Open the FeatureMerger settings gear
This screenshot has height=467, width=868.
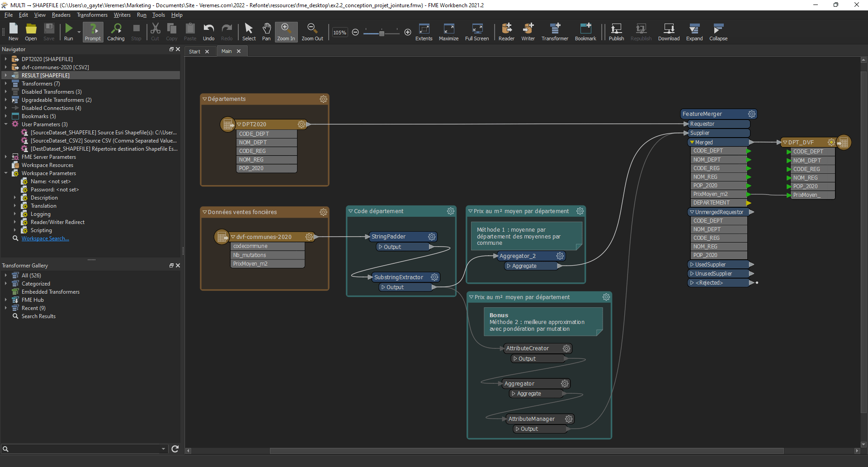(751, 114)
